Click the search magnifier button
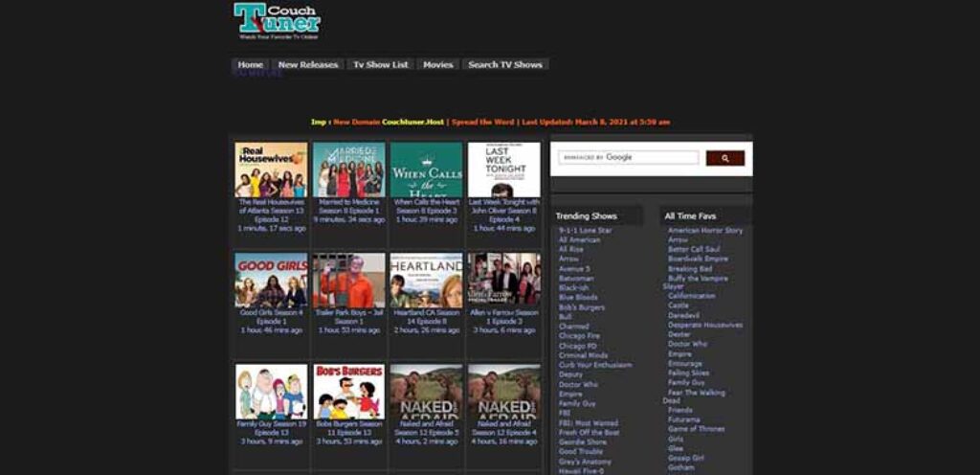Screen dimensions: 980x475 725,158
